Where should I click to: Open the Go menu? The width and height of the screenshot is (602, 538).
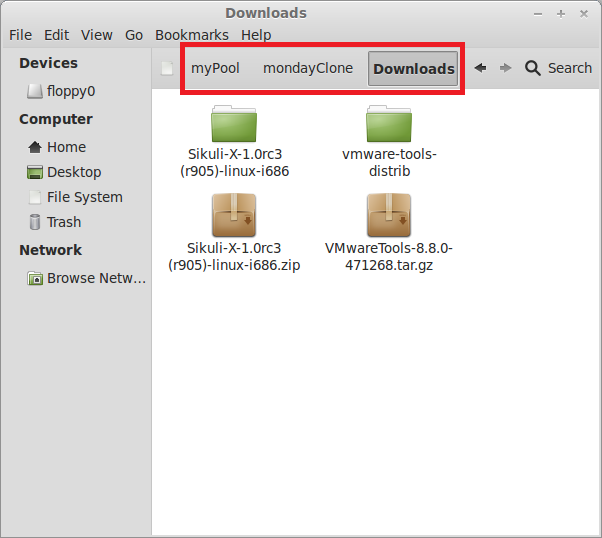click(134, 35)
